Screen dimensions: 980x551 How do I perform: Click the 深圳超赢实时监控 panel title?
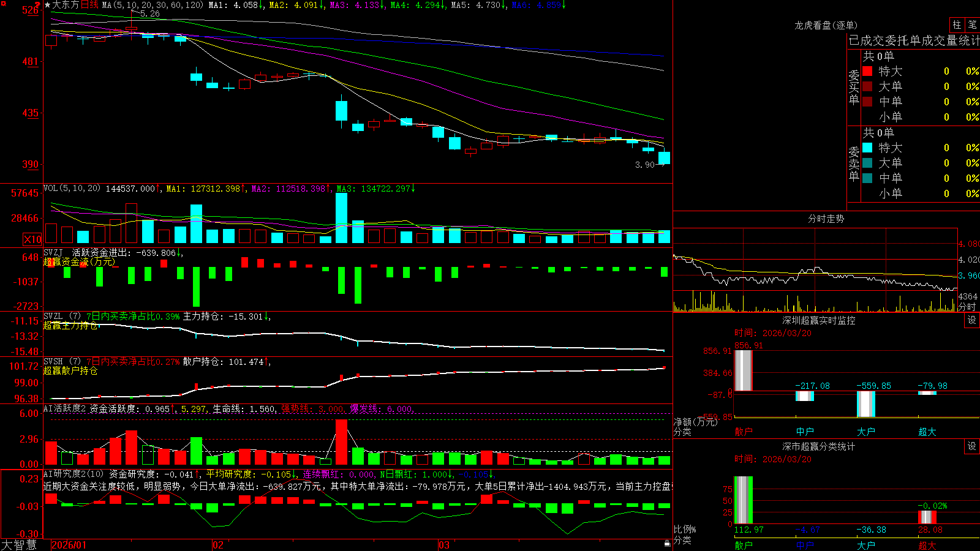(819, 320)
